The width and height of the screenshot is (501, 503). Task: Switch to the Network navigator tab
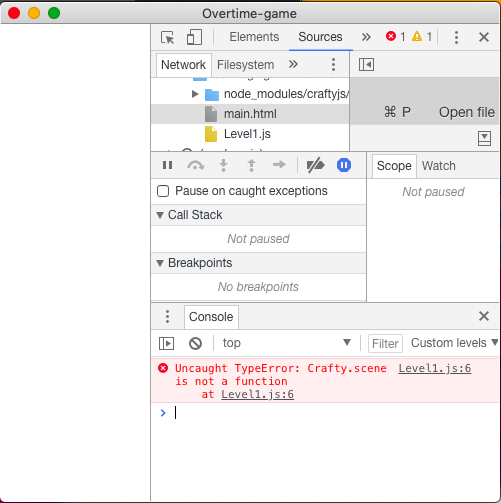(x=183, y=65)
